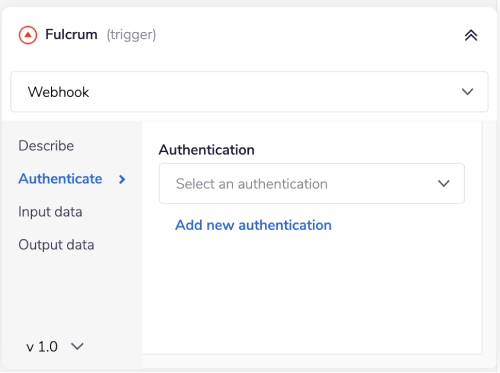Screen dimensions: 500x373
Task: Open the Select an authentication dropdown
Action: pyautogui.click(x=312, y=184)
